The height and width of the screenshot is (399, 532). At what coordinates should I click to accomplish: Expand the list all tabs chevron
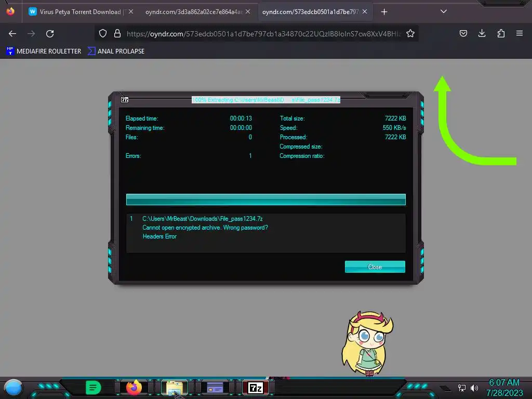[x=444, y=11]
